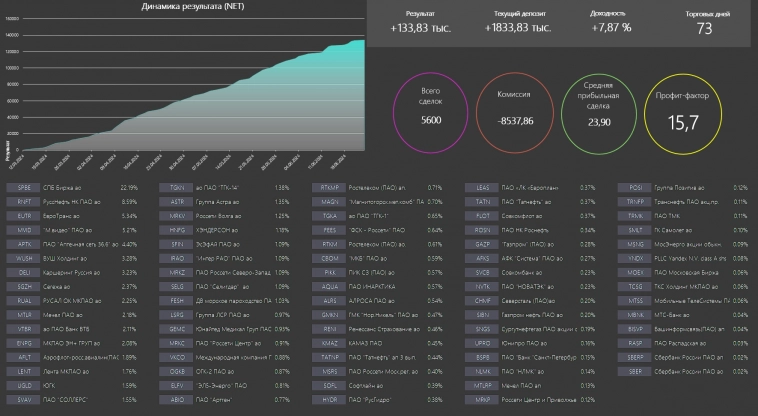This screenshot has height=416, width=758.
Task: Click the SPBE ticker badge
Action: pyautogui.click(x=24, y=187)
